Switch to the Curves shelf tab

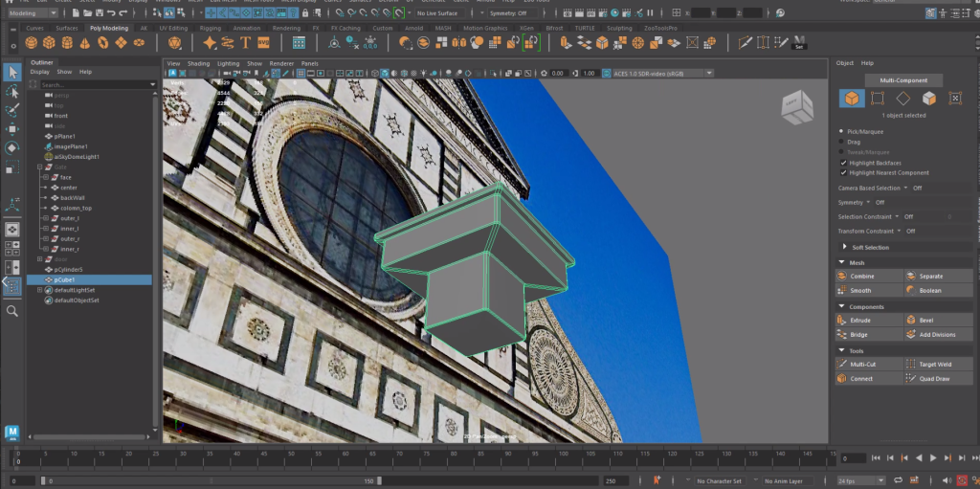34,28
